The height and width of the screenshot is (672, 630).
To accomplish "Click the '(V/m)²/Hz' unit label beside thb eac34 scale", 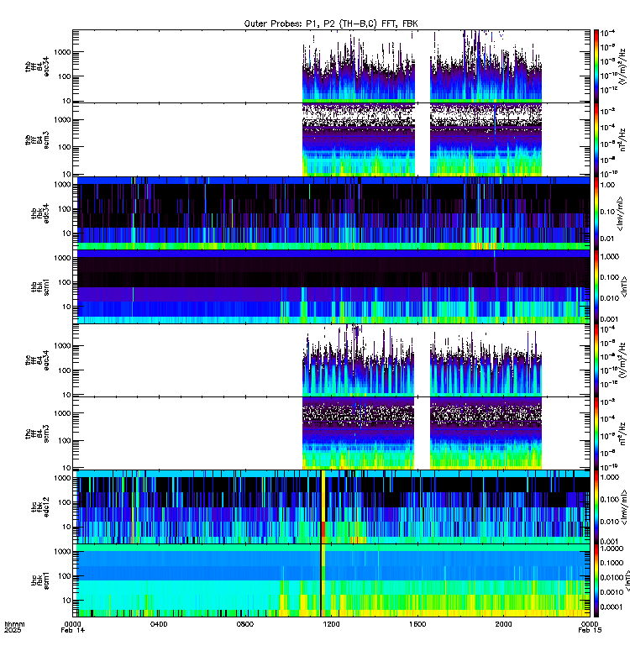I will (x=622, y=66).
